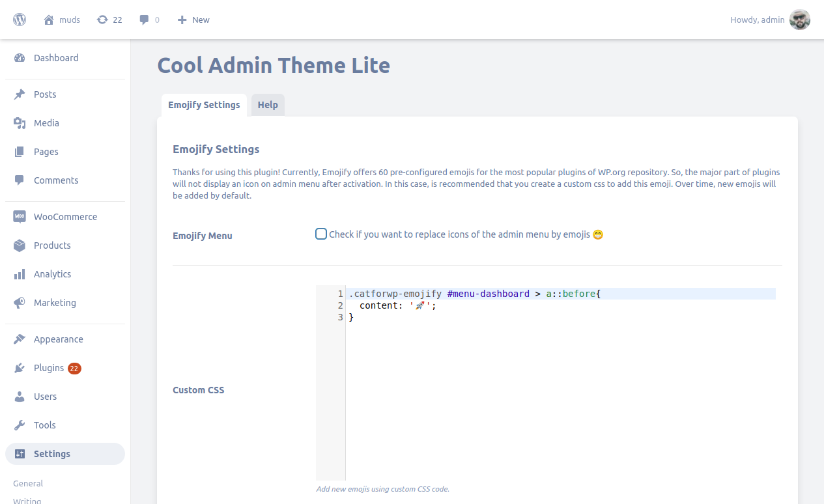This screenshot has width=824, height=504.
Task: Click the closing brace on line 3
Action: tap(351, 317)
